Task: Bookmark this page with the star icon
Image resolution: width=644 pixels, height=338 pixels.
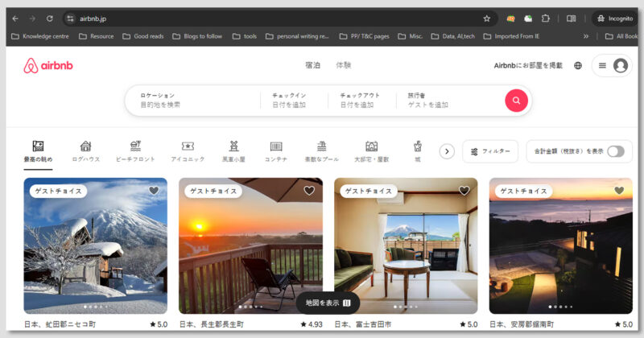Action: pyautogui.click(x=487, y=19)
